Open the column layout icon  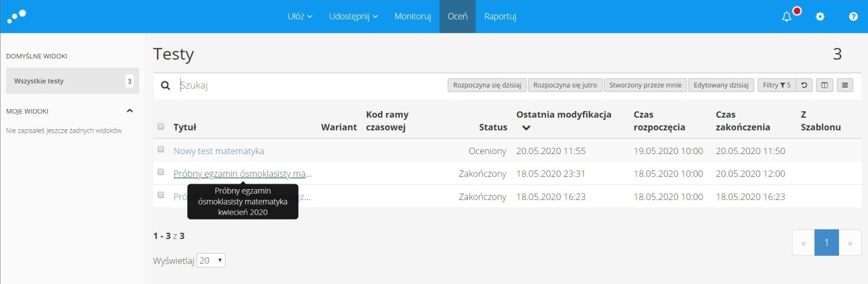[x=825, y=85]
